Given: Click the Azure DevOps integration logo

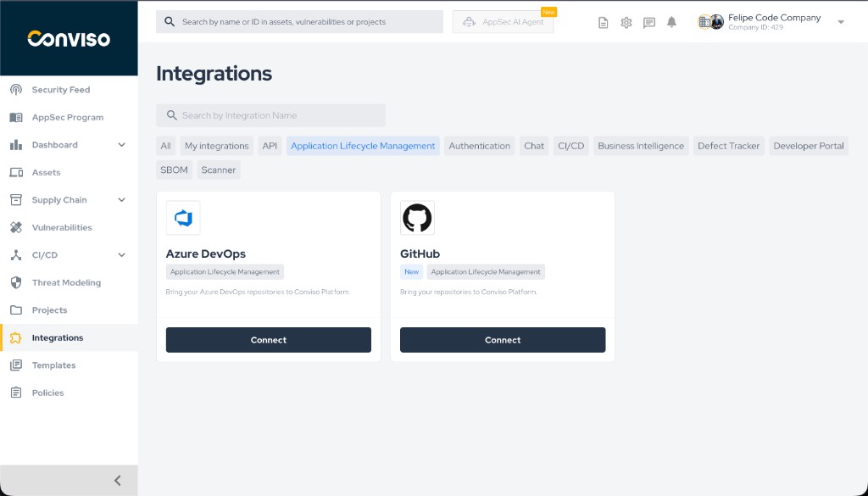Looking at the screenshot, I should 183,217.
